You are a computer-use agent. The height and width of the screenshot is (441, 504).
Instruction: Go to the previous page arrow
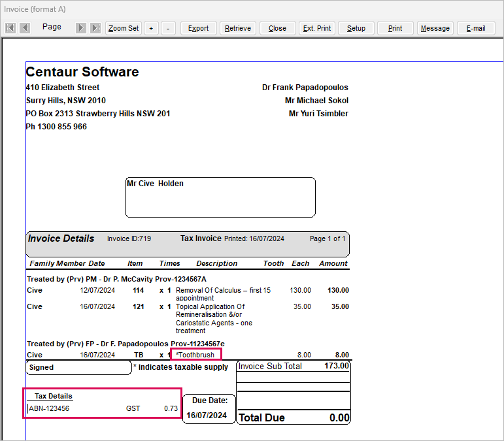coord(25,28)
